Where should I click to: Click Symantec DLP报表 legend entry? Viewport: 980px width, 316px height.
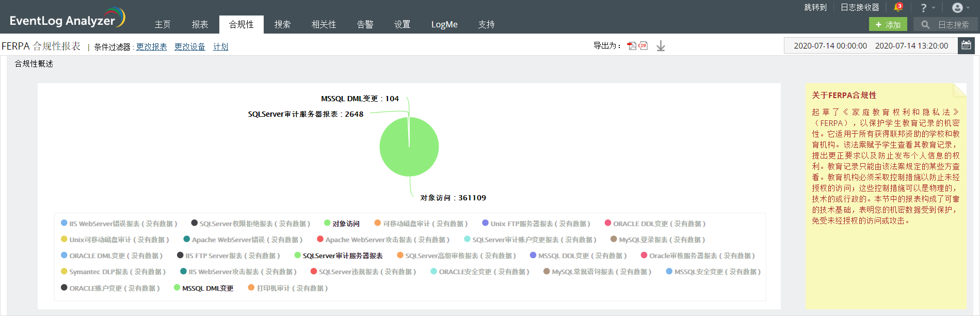(114, 272)
